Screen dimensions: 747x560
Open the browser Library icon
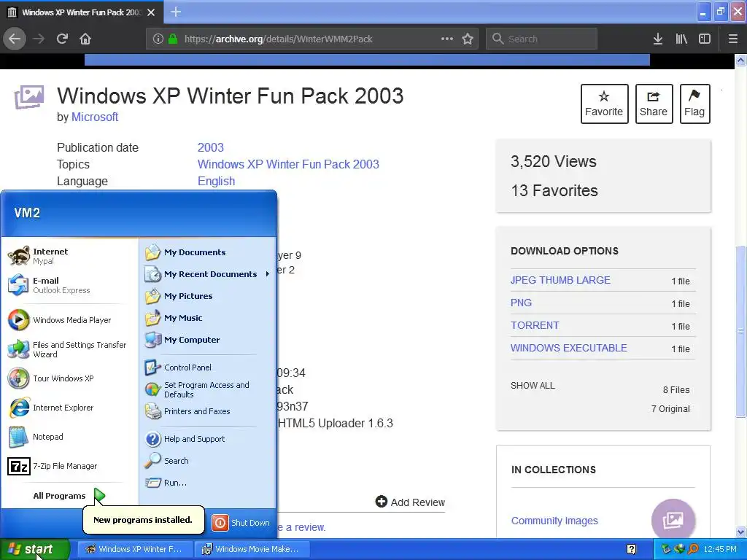coord(681,39)
